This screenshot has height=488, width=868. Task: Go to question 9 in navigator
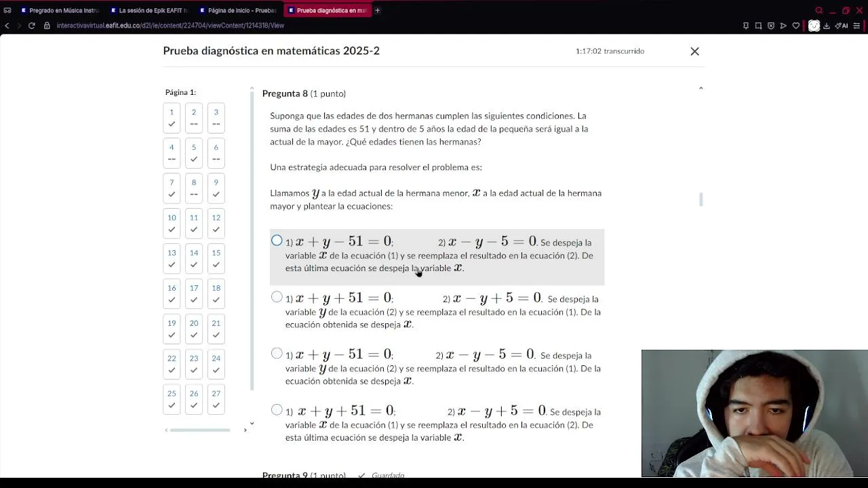tap(216, 188)
